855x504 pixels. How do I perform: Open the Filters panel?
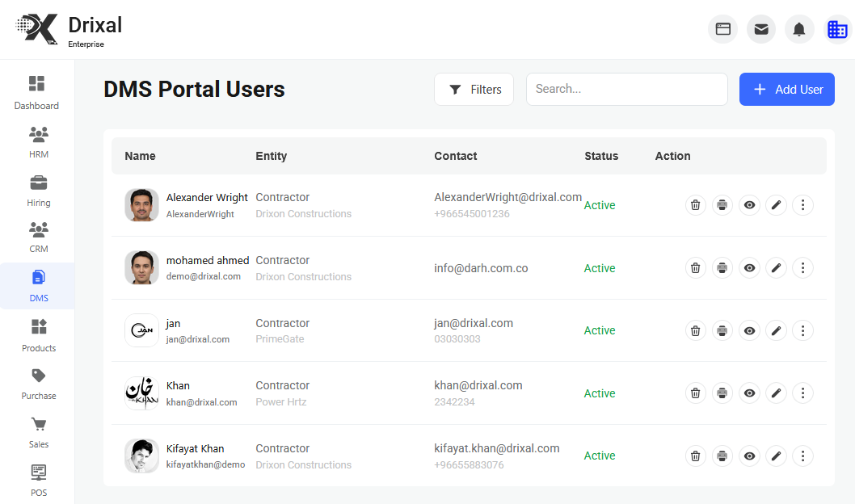(x=474, y=89)
